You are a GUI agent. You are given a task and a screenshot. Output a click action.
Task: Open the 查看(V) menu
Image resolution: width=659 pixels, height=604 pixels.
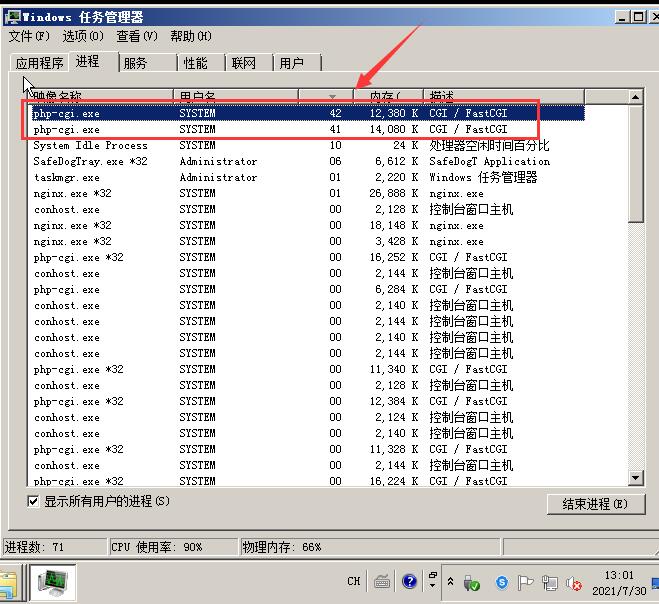[137, 36]
